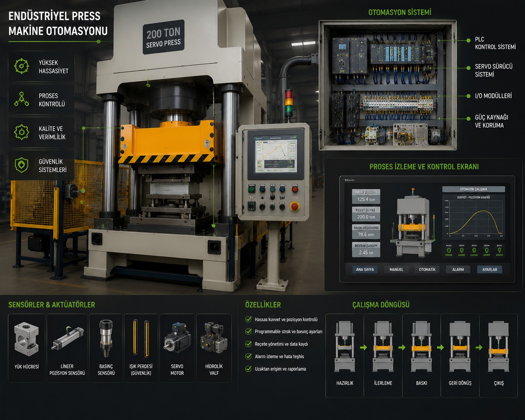Toggle the Reçete yönetimi ve data kaydı checkmark
The width and height of the screenshot is (525, 420).
click(248, 344)
